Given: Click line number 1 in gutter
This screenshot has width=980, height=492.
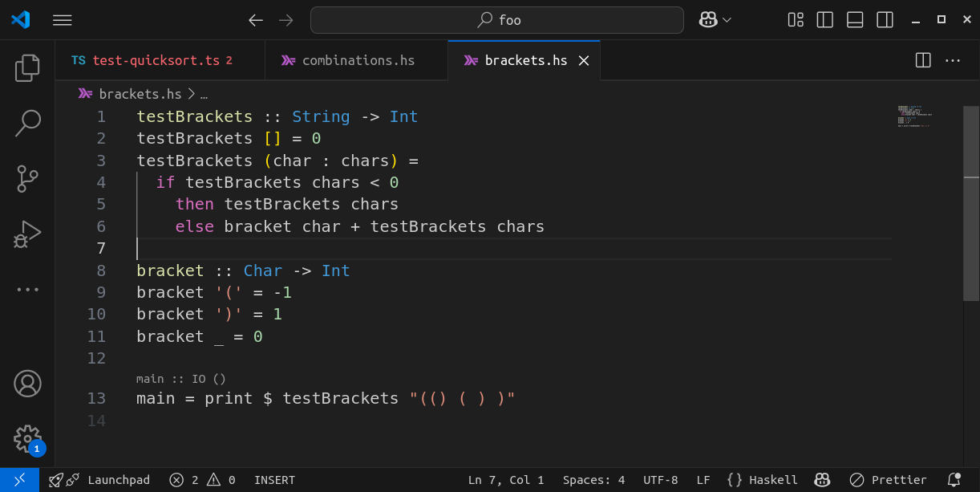Looking at the screenshot, I should [x=101, y=117].
